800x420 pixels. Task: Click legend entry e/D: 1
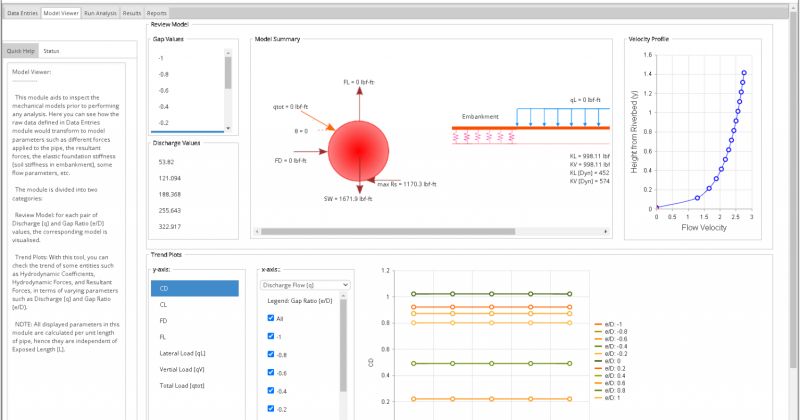tap(608, 398)
